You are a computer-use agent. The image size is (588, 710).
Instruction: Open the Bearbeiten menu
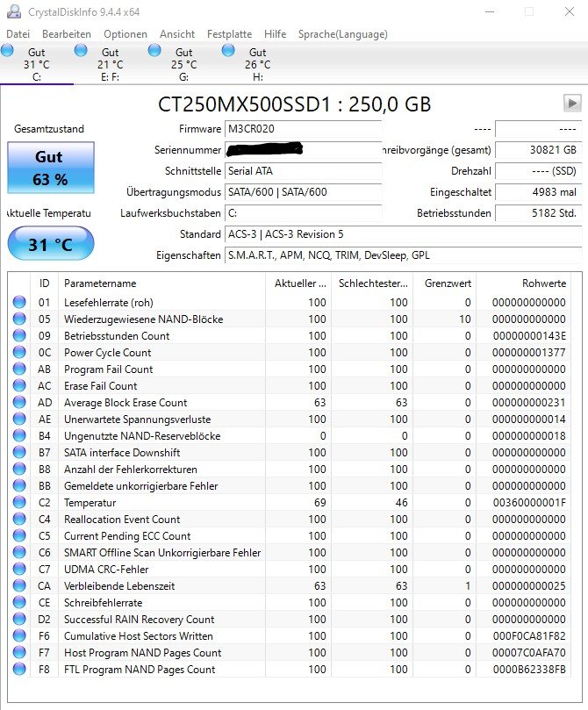point(67,34)
